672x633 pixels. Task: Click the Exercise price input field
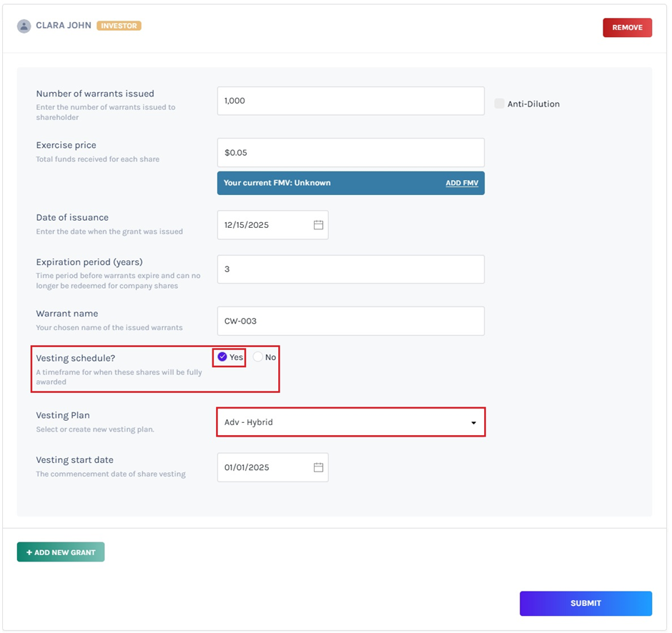point(350,153)
